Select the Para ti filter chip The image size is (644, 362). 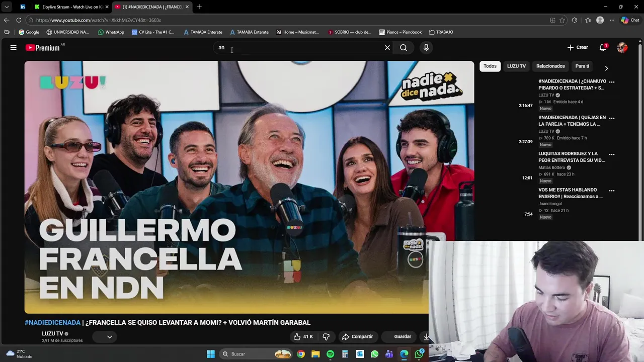coord(582,66)
